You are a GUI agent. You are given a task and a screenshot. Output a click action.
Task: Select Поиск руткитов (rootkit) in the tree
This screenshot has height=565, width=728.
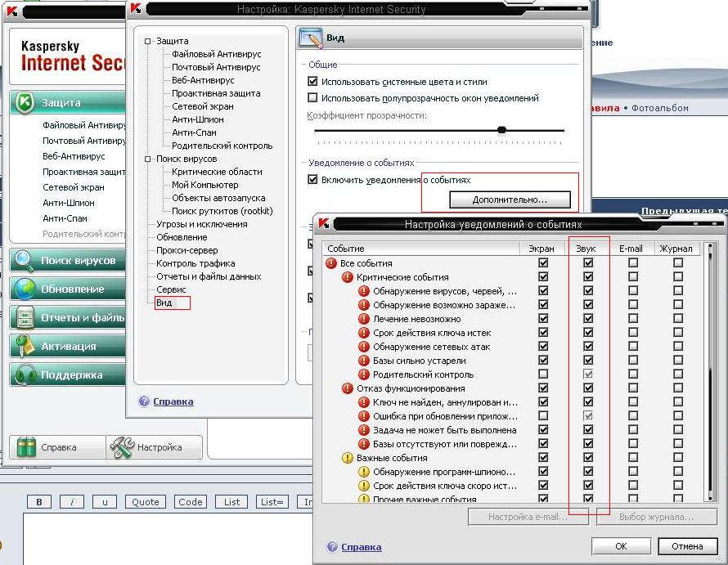pyautogui.click(x=222, y=211)
